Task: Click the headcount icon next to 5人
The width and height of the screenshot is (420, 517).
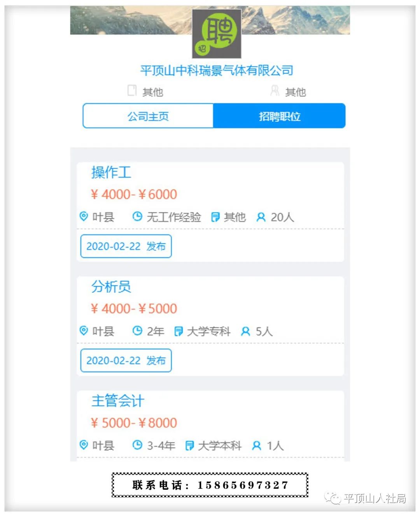Action: 245,331
